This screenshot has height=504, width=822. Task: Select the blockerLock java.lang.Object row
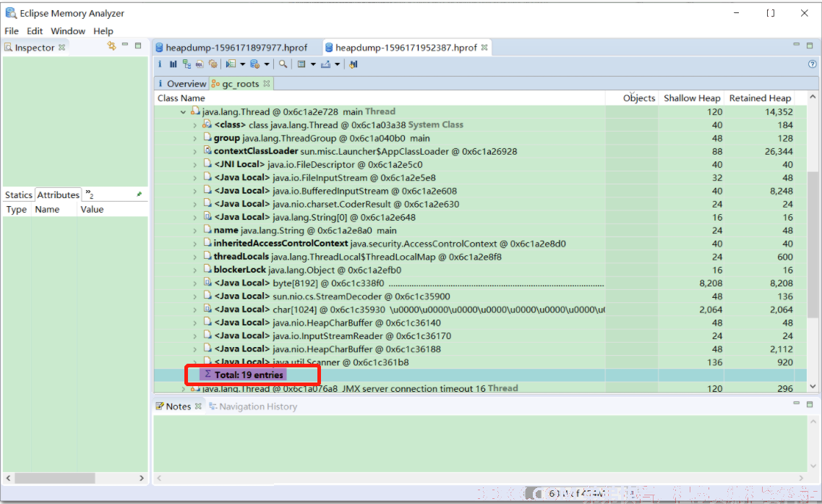(480, 270)
